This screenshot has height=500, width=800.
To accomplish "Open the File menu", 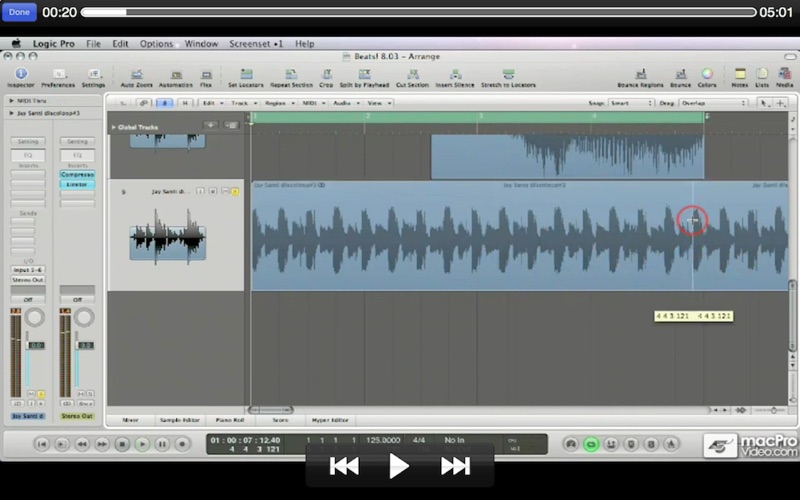I will click(x=93, y=44).
